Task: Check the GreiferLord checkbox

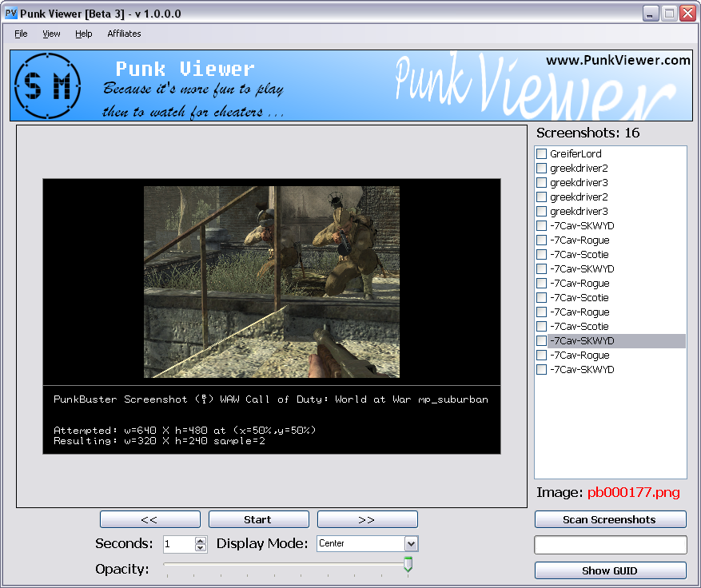Action: [541, 153]
